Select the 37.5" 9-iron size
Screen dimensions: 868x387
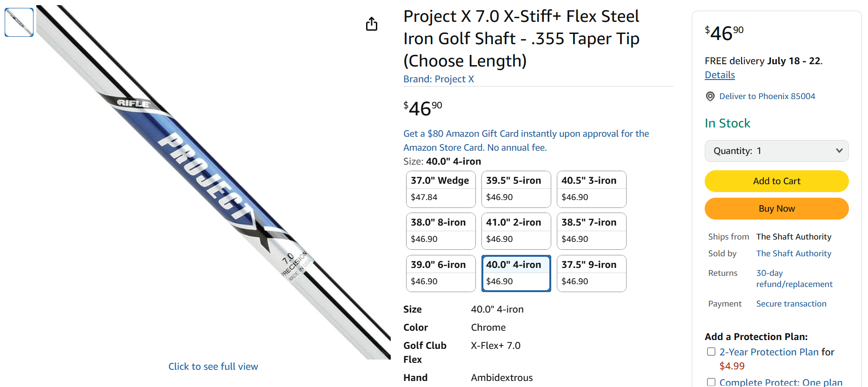(591, 273)
